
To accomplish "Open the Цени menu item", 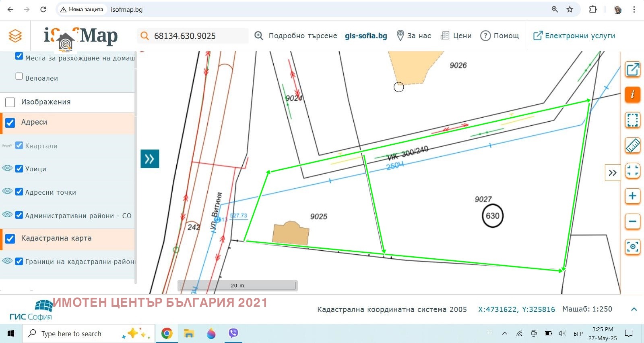I will click(x=456, y=36).
